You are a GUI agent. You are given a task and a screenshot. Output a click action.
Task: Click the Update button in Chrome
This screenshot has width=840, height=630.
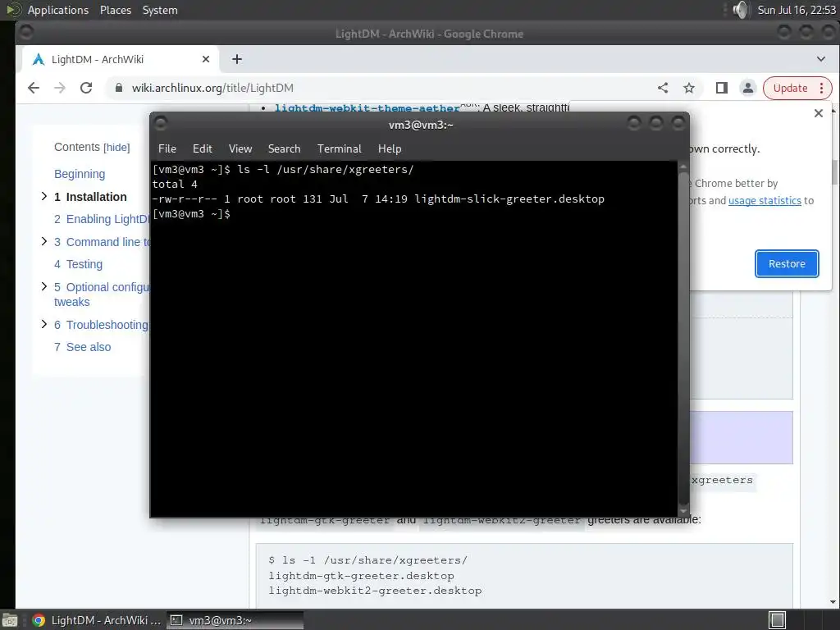(790, 88)
